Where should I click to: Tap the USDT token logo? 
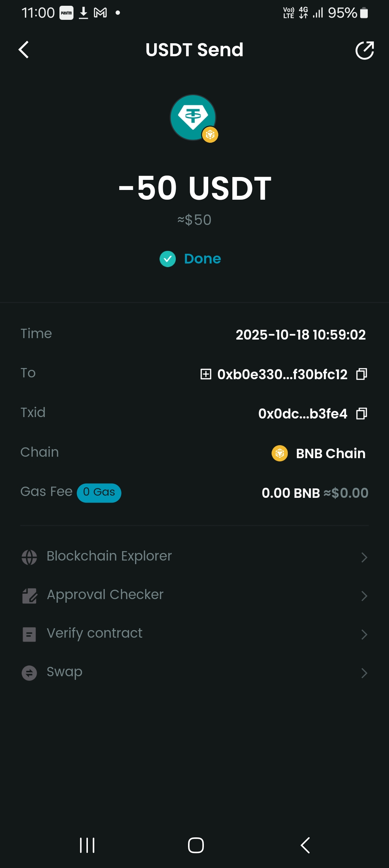pos(193,118)
